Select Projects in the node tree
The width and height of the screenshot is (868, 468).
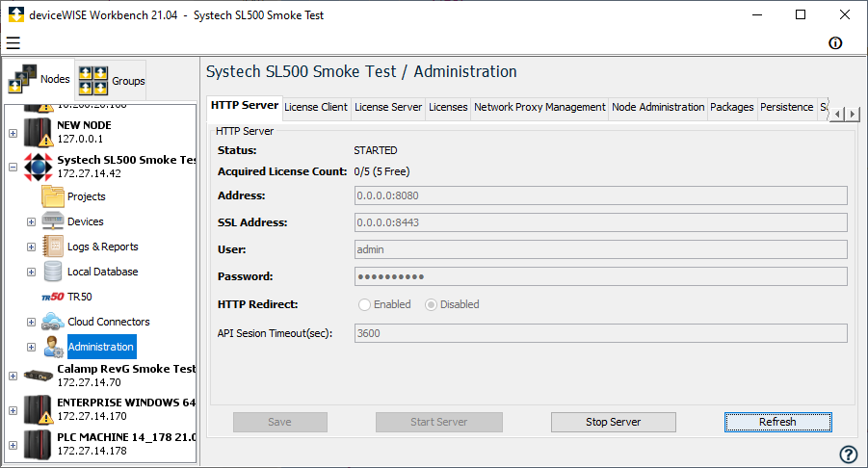pyautogui.click(x=87, y=197)
